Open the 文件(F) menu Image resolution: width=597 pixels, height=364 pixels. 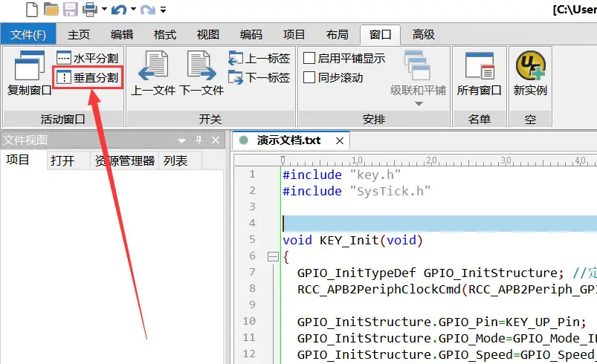[x=28, y=35]
